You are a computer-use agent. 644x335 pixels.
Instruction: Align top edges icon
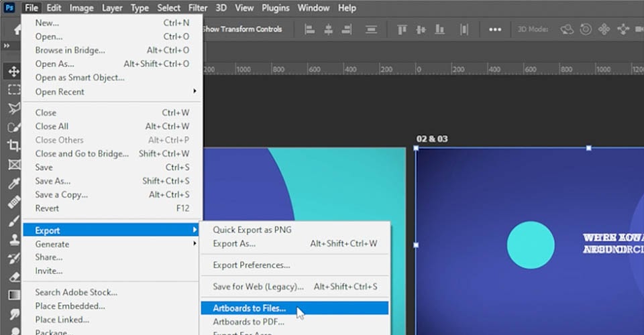[402, 29]
